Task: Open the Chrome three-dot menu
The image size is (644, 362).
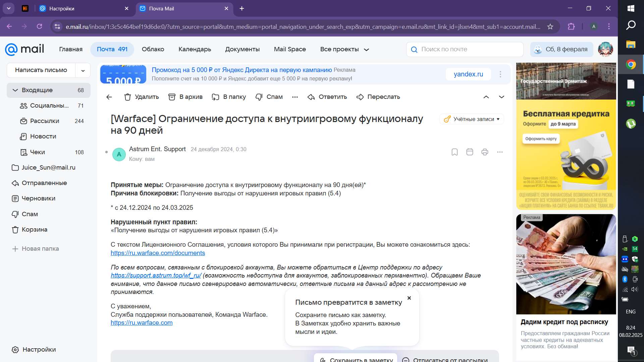Action: 609,26
